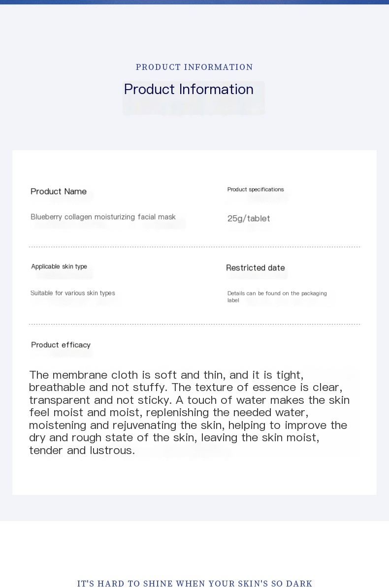This screenshot has width=389, height=588.
Task: Select the Product Name label
Action: (59, 192)
